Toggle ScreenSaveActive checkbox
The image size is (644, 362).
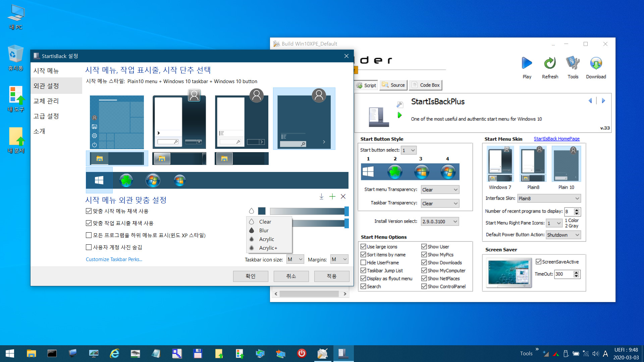(x=538, y=261)
